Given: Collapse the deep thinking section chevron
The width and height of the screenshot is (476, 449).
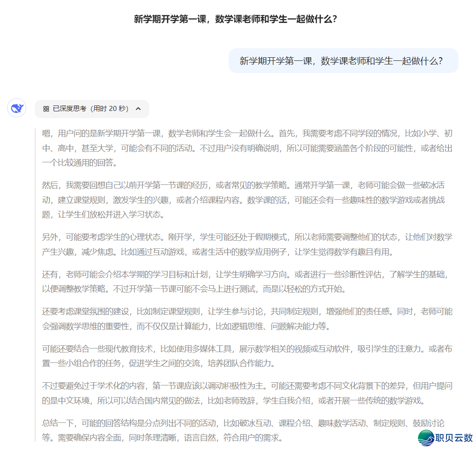Looking at the screenshot, I should pos(138,109).
